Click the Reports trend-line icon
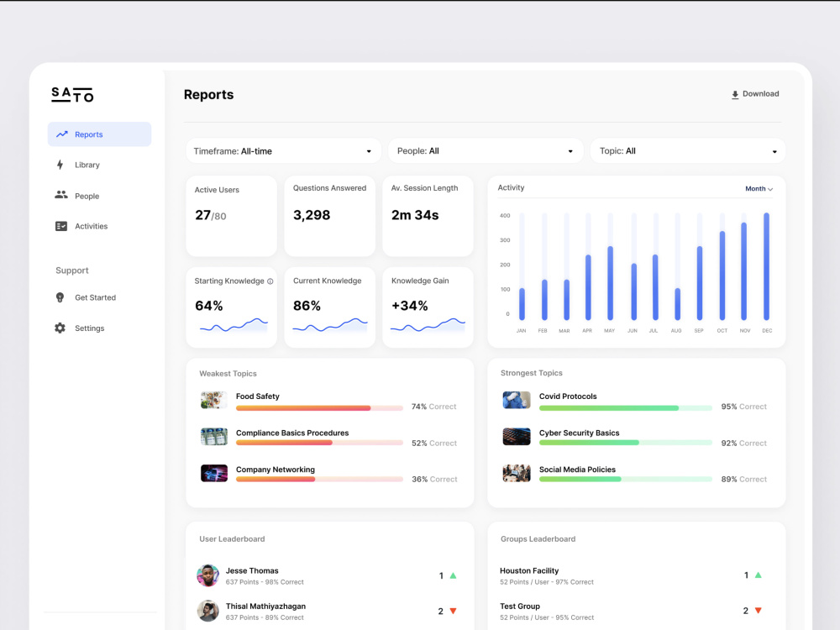840x630 pixels. 62,134
